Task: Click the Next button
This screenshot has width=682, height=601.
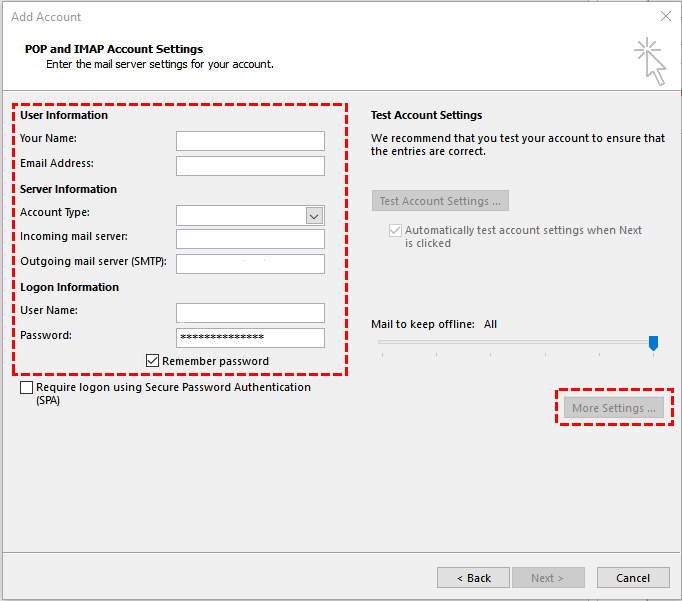Action: [548, 578]
